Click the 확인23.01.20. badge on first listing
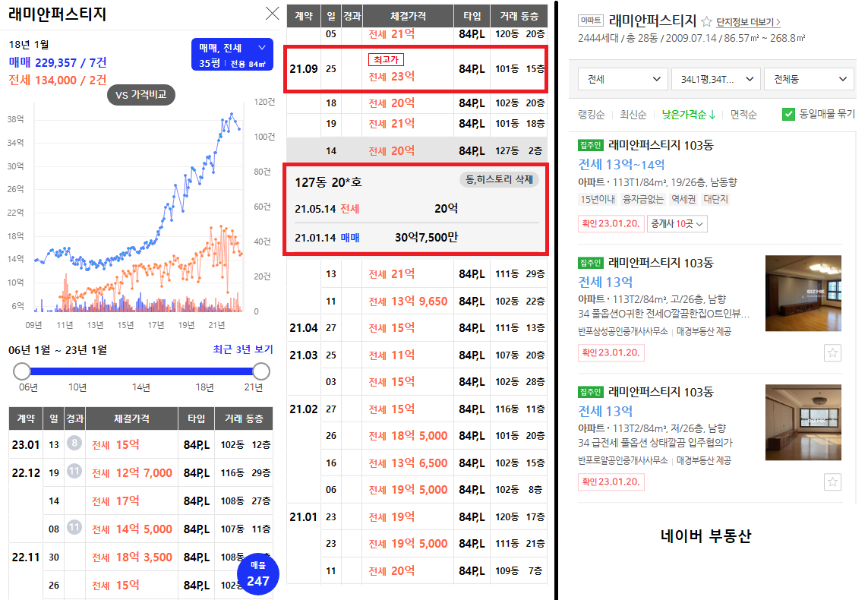 [x=611, y=223]
